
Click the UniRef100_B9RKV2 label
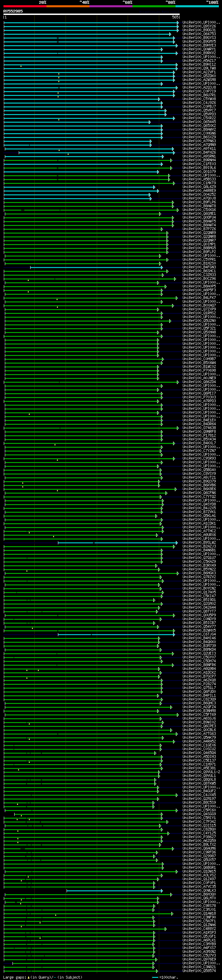click(199, 53)
